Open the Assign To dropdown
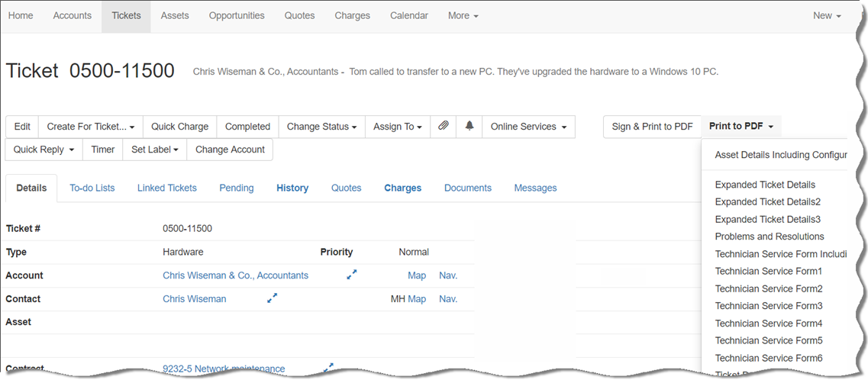Viewport: 868px width, 380px height. [x=397, y=127]
